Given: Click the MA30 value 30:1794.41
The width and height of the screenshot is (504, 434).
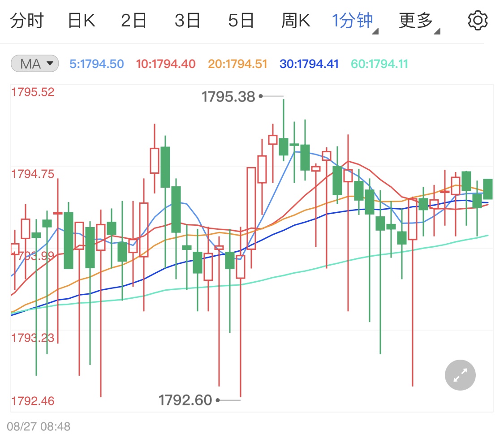Looking at the screenshot, I should click(x=309, y=64).
